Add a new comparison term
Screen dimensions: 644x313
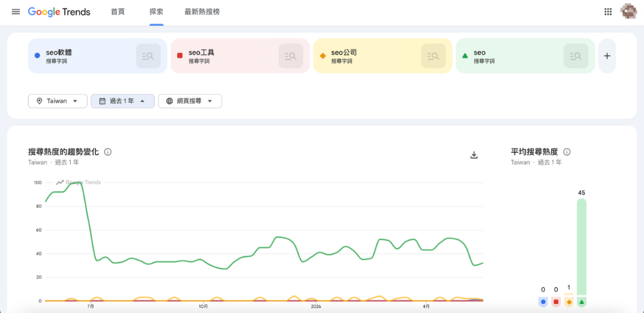pyautogui.click(x=607, y=56)
